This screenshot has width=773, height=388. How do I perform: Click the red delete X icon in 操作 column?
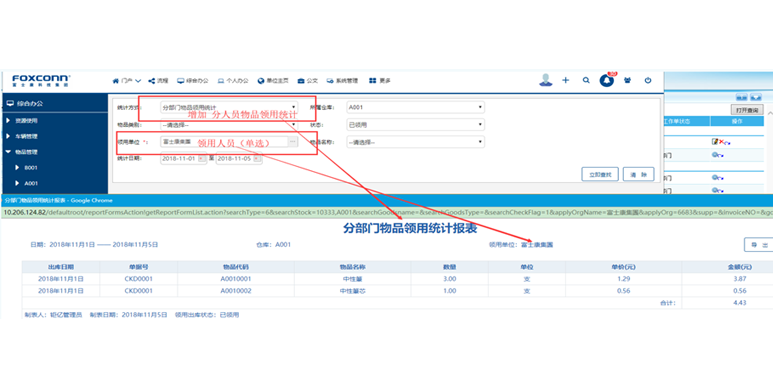click(721, 141)
